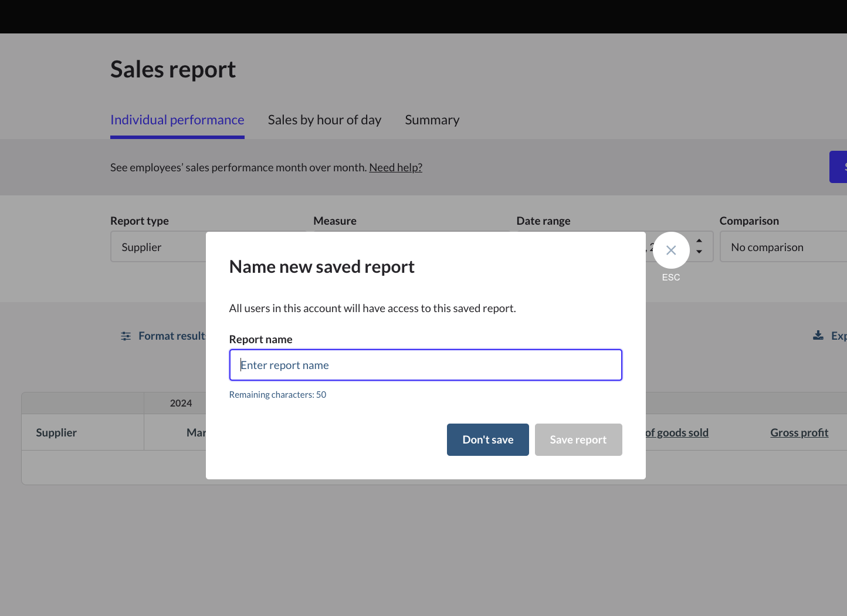Close the dialog with the X icon

pos(671,251)
